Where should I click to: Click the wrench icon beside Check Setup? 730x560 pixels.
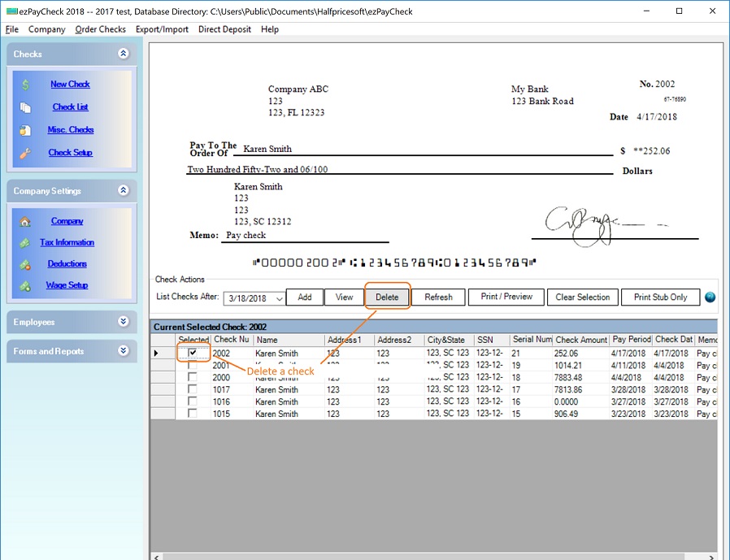[x=25, y=153]
